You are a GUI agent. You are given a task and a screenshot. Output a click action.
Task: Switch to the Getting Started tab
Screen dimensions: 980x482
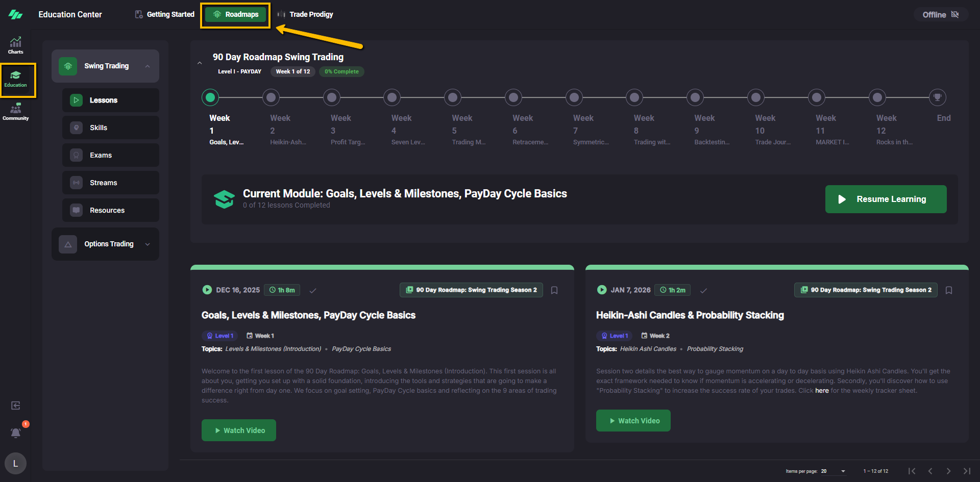click(x=164, y=14)
